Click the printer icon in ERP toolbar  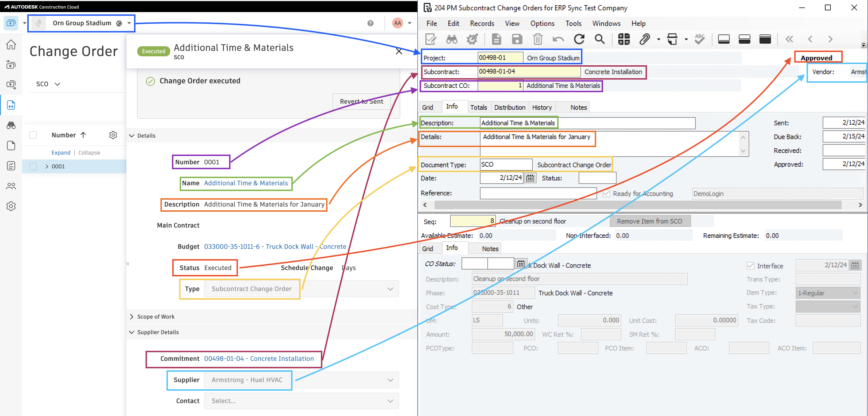click(672, 39)
